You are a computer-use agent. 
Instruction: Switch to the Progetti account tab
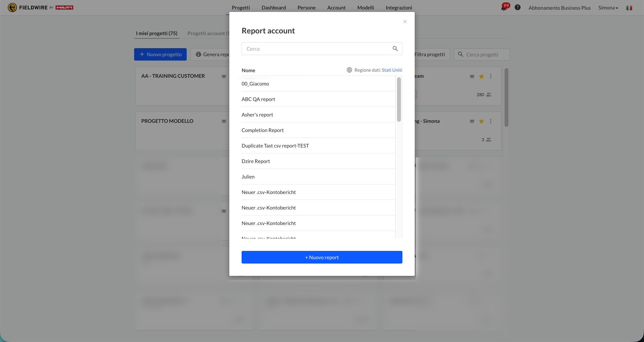tap(208, 33)
